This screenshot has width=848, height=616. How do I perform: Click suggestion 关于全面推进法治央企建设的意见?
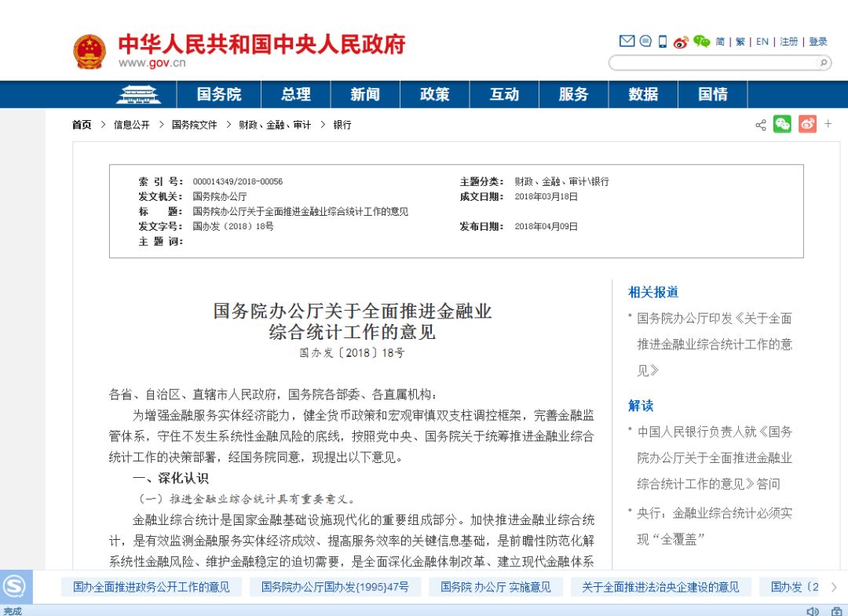pos(660,587)
